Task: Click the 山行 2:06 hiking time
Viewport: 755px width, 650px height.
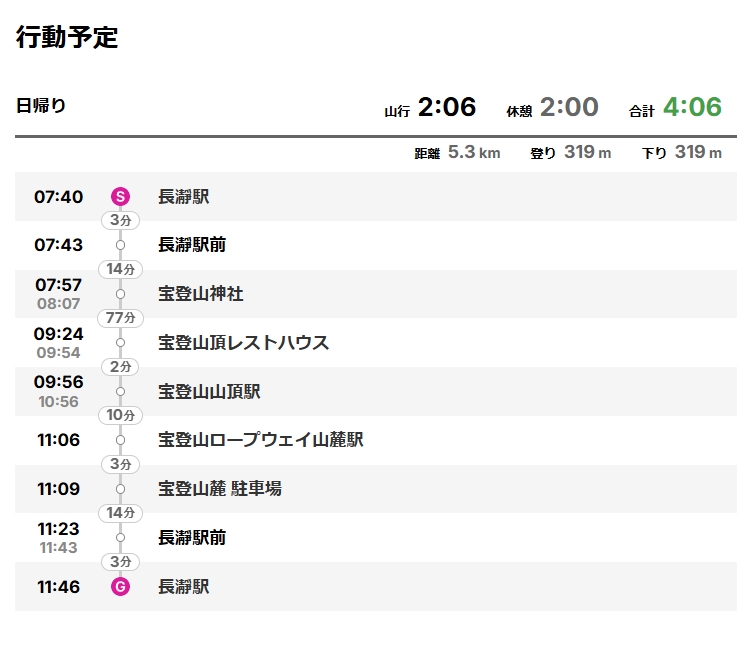Action: point(430,107)
